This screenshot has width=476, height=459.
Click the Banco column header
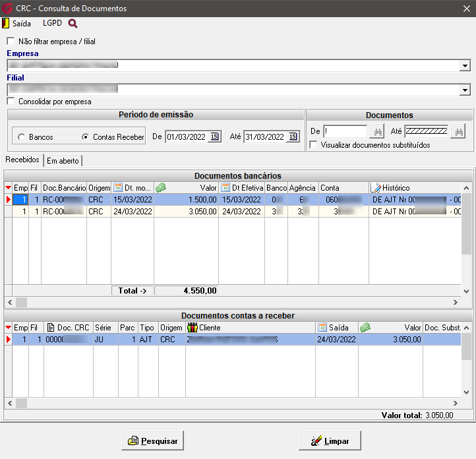coord(276,188)
